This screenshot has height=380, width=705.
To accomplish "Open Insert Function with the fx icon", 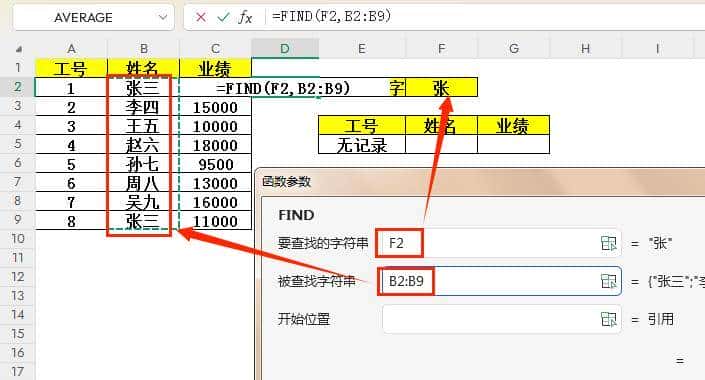I will click(x=245, y=18).
